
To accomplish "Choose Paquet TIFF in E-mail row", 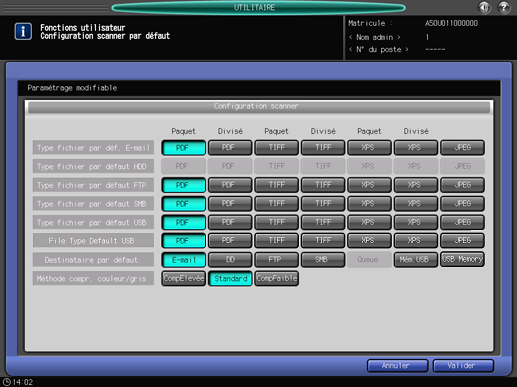I will click(276, 148).
